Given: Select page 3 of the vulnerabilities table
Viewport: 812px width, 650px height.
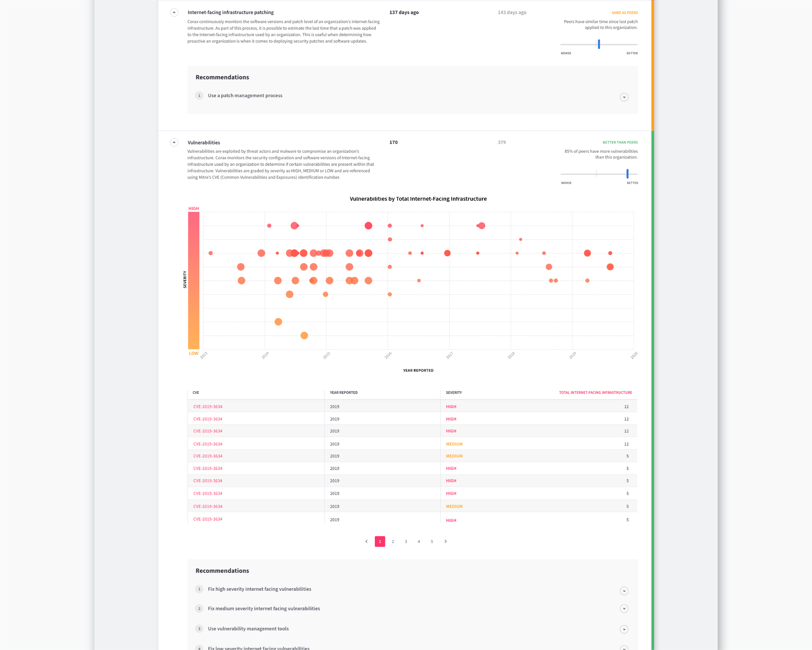Looking at the screenshot, I should pos(406,541).
